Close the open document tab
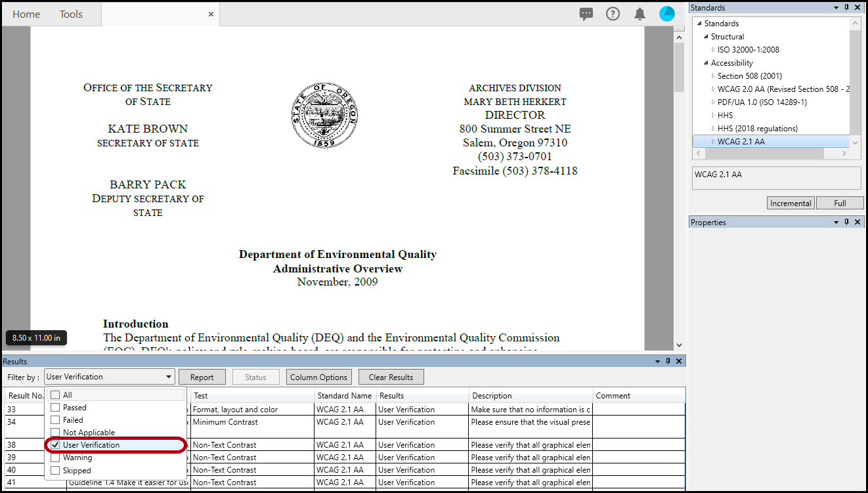 click(x=211, y=14)
